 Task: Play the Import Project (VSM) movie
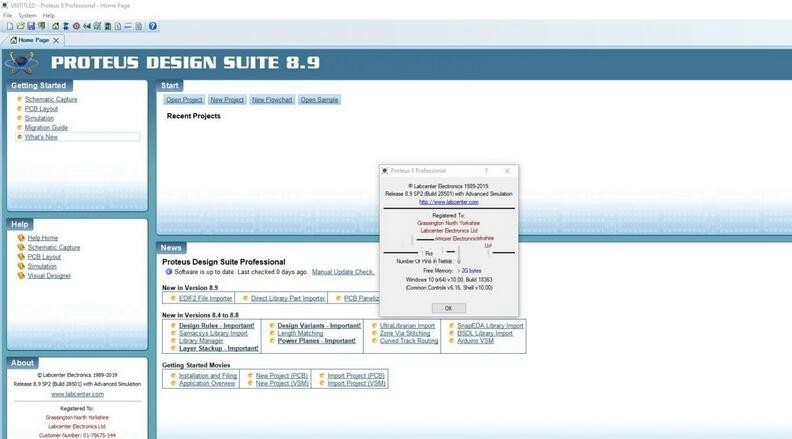(356, 383)
